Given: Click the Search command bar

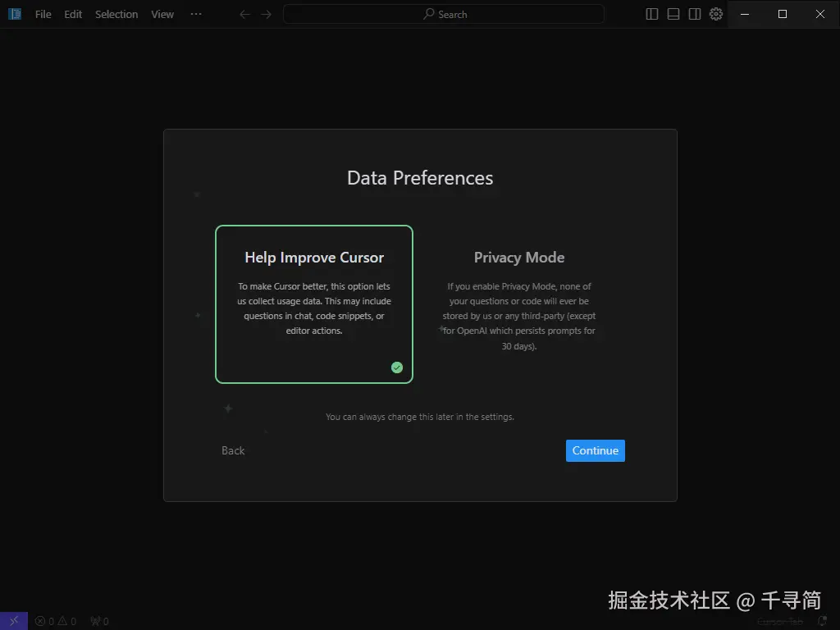Looking at the screenshot, I should [444, 15].
